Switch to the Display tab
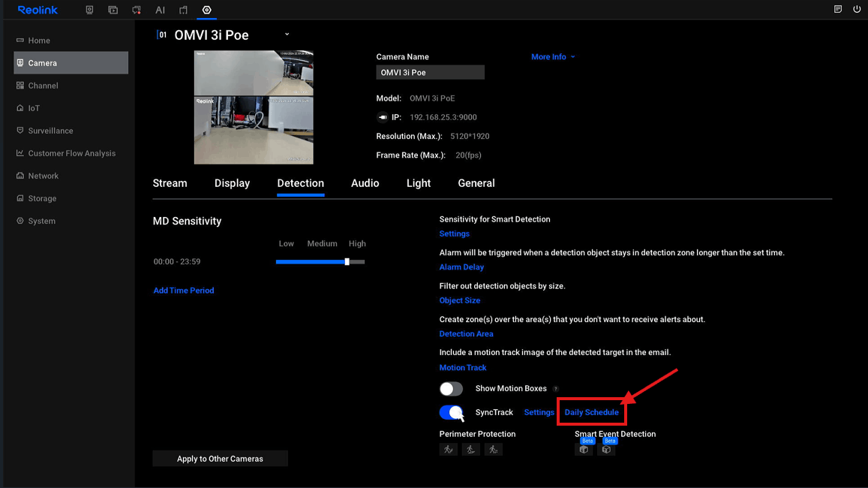The image size is (868, 488). tap(232, 183)
